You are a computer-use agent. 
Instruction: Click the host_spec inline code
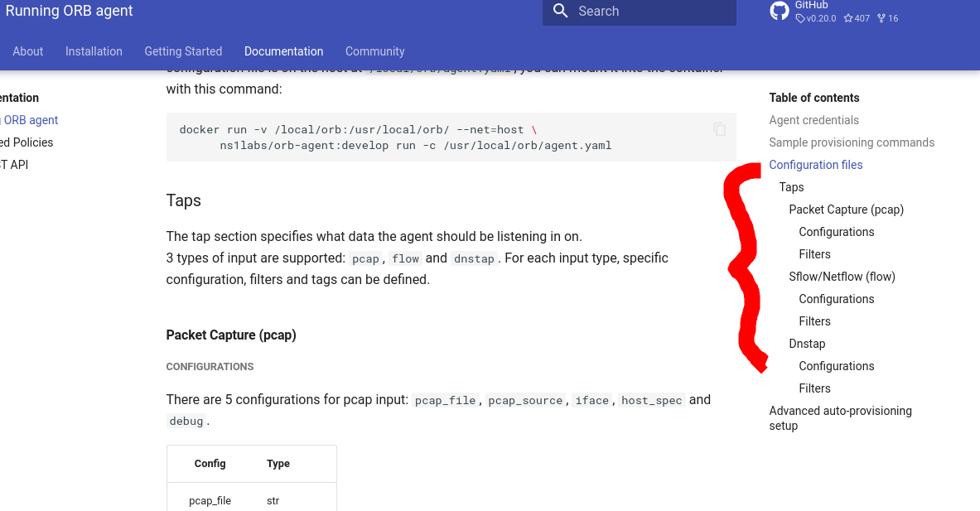tap(651, 400)
